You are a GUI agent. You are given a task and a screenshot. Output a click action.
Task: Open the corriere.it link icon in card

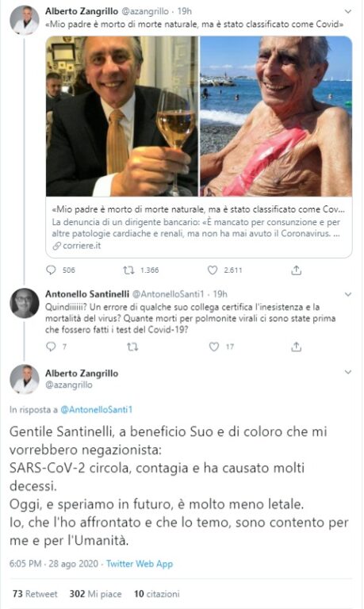coord(57,246)
